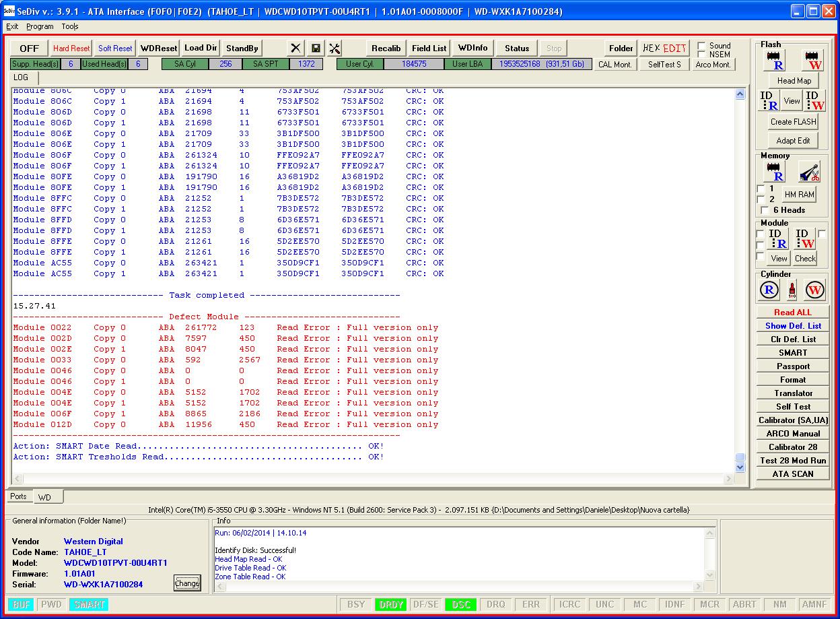This screenshot has width=840, height=619.
Task: Click the OFF power button
Action: [29, 48]
